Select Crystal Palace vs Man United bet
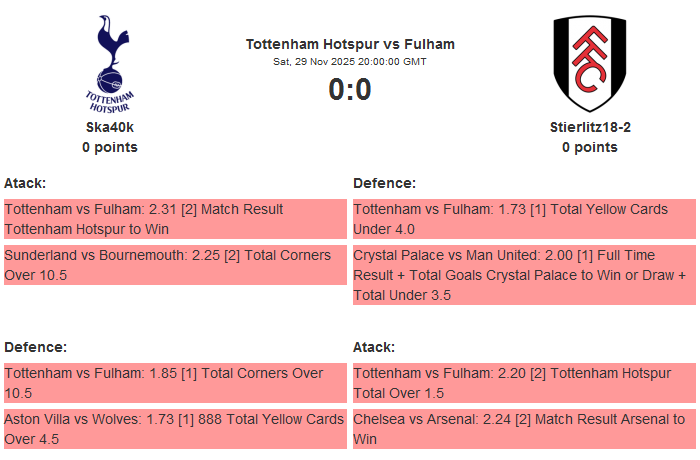 point(524,275)
